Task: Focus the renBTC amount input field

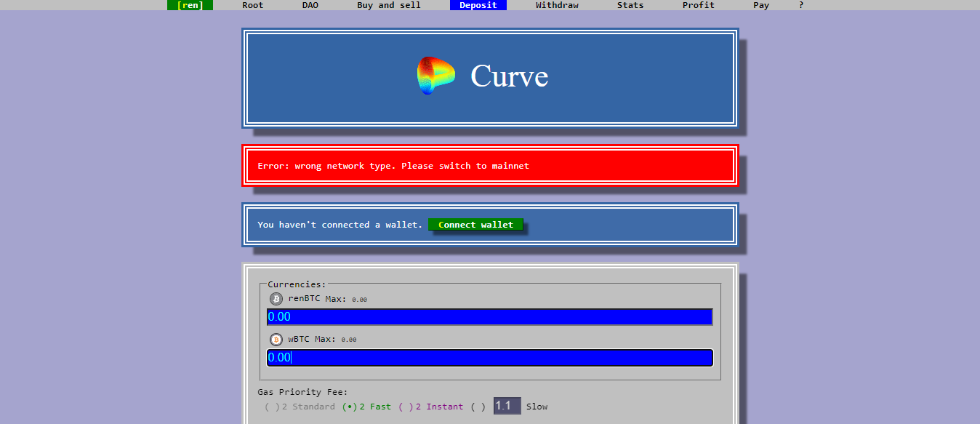Action: (490, 317)
